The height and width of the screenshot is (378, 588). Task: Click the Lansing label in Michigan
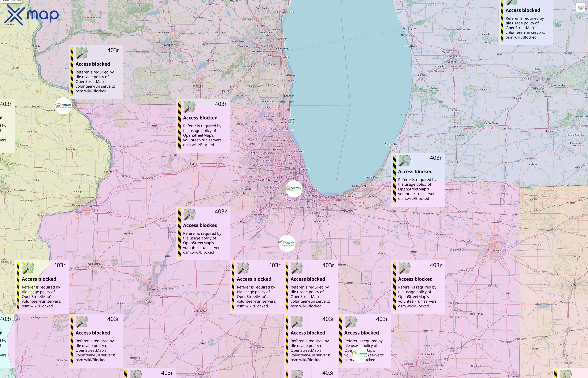click(539, 80)
